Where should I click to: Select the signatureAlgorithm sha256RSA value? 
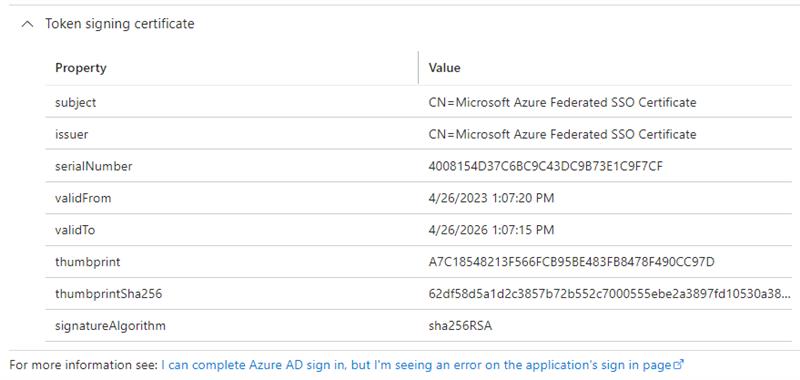pyautogui.click(x=460, y=326)
